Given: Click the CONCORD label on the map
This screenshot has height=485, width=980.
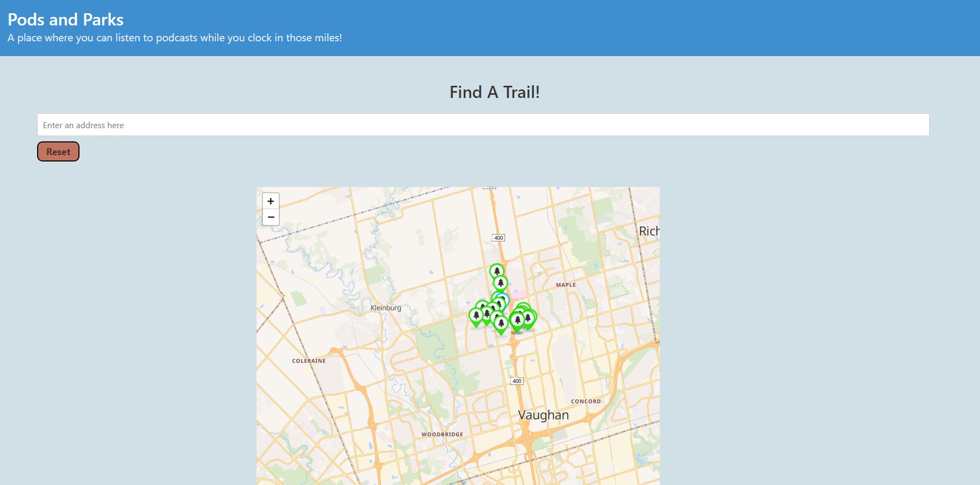Looking at the screenshot, I should click(x=586, y=401).
